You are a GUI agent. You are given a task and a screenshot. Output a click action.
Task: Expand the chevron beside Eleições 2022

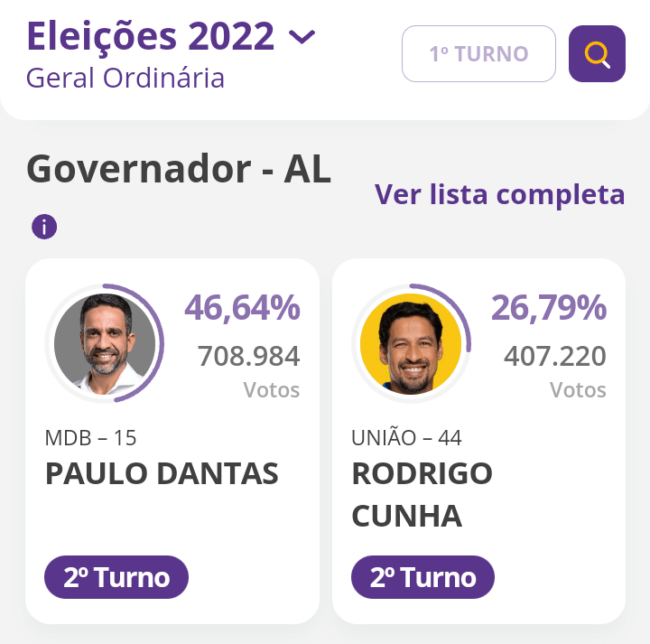tap(302, 37)
